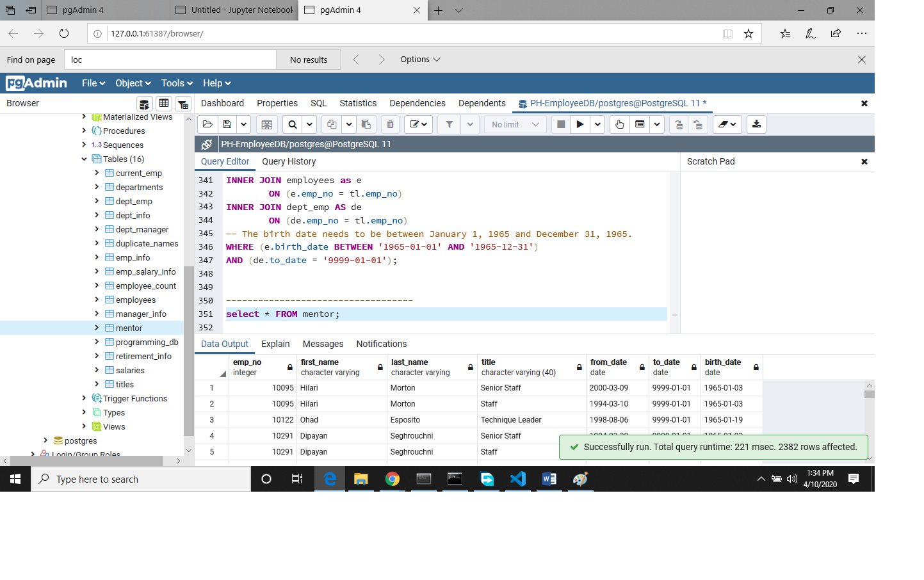Click the Find on page input field
Screen dimensions: 924x580
click(x=170, y=60)
